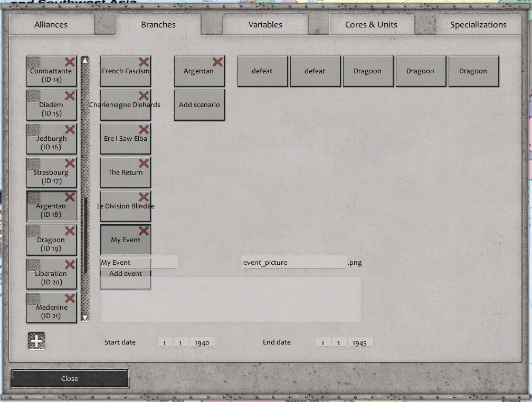Image resolution: width=532 pixels, height=402 pixels.
Task: Click the plus icon to add a branch
Action: click(36, 341)
